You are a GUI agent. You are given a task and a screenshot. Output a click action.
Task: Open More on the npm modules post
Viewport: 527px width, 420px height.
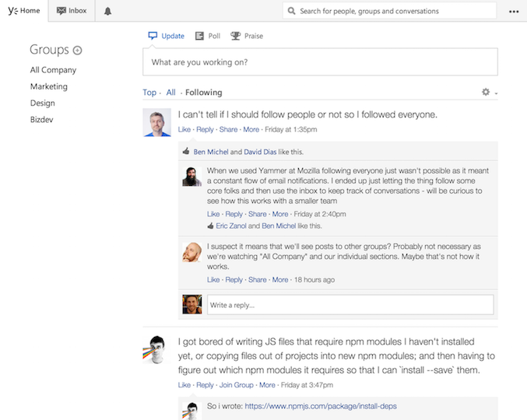click(267, 385)
